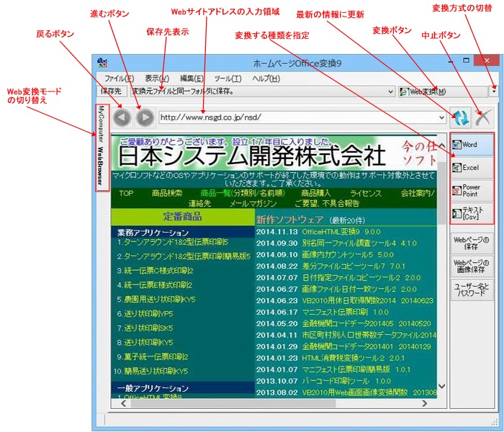Open the ファイル(F) menu

tap(120, 78)
